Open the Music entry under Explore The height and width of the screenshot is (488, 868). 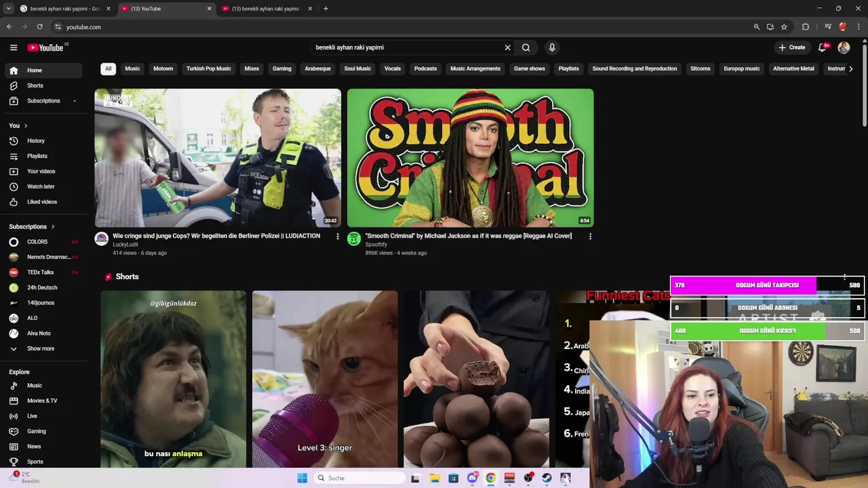coord(44,386)
